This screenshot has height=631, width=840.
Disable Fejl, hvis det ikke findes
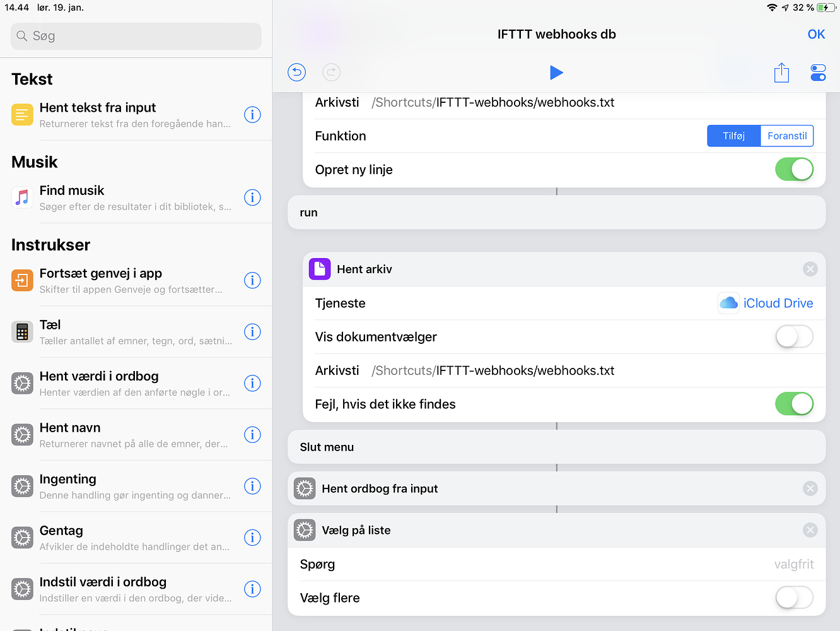coord(794,404)
